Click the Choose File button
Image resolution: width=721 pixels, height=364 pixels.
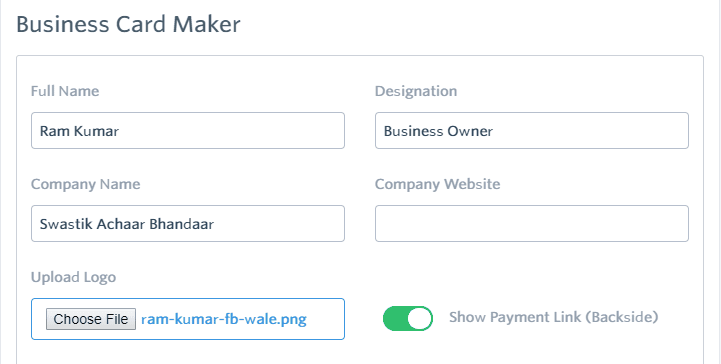[91, 319]
